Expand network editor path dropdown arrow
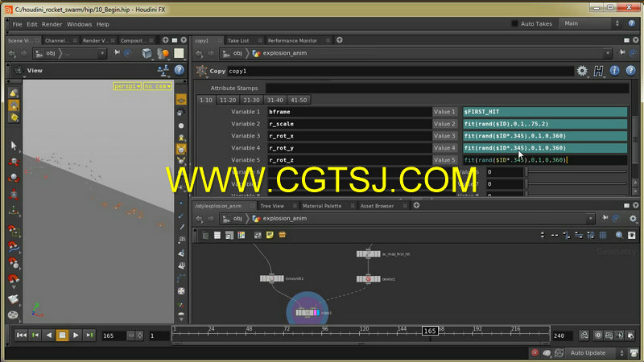This screenshot has height=362, width=644. (x=590, y=219)
